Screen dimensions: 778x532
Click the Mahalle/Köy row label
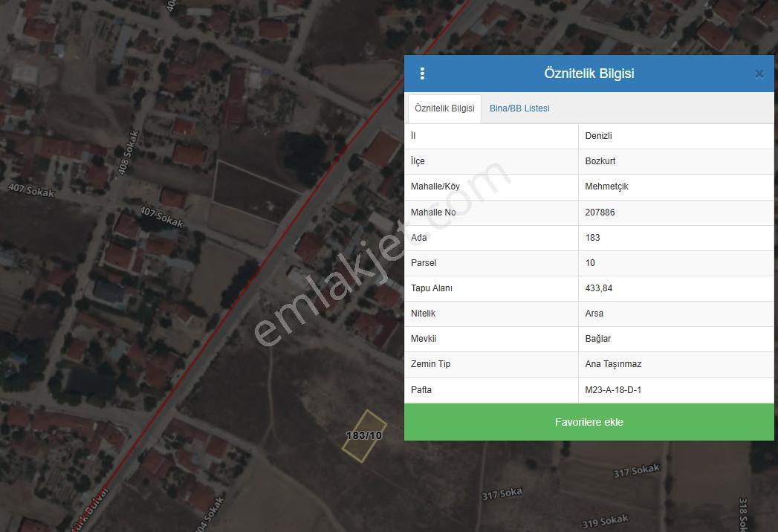[435, 186]
